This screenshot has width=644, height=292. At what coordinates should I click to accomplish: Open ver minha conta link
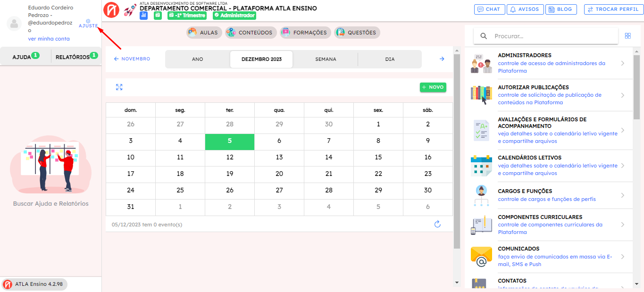pos(49,39)
